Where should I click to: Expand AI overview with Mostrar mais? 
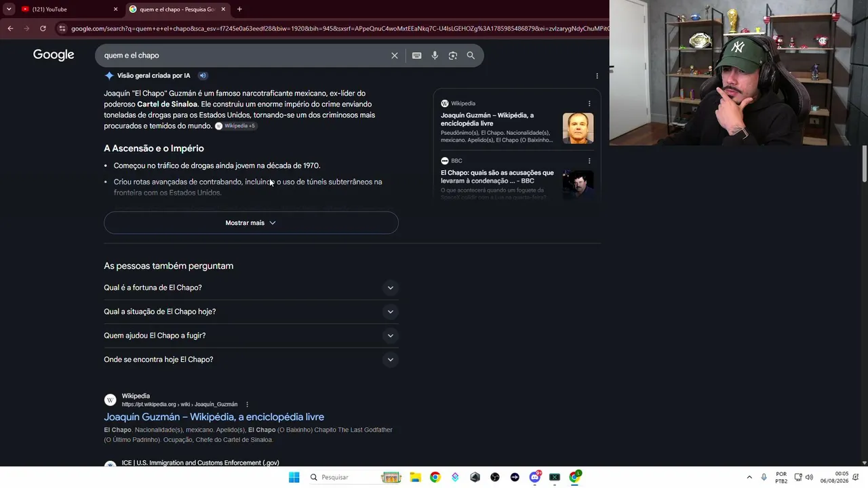point(251,223)
